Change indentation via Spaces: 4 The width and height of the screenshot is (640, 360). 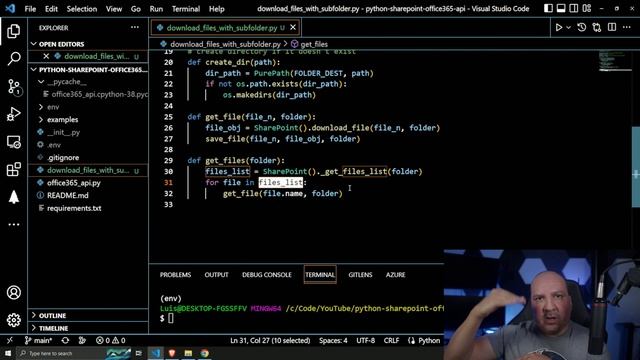point(333,340)
